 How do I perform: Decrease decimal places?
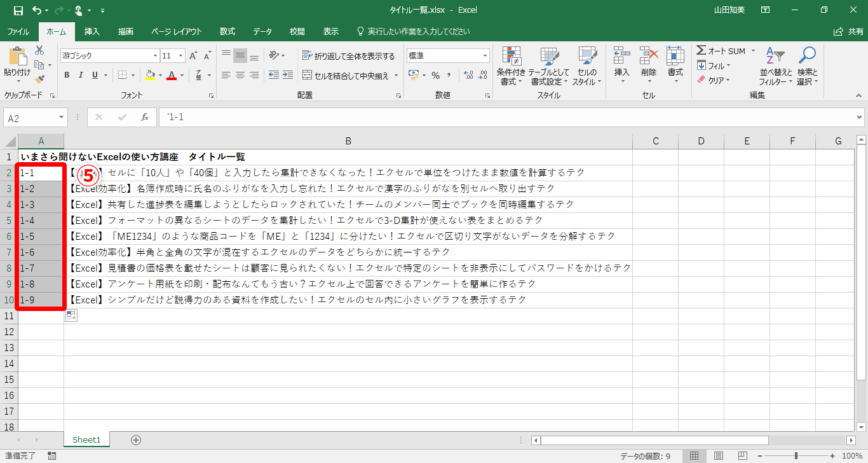(484, 75)
